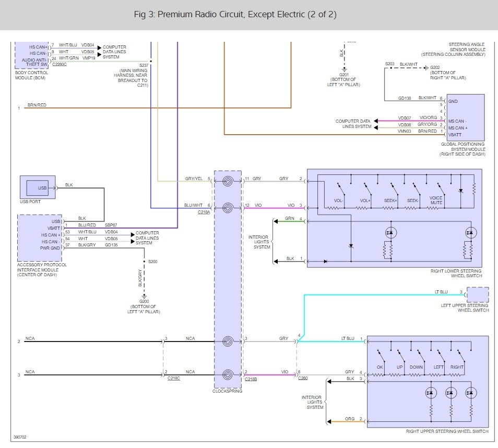Viewport: 498px width, 448px height.
Task: Select the top clockspring coil symbol
Action: tap(228, 182)
